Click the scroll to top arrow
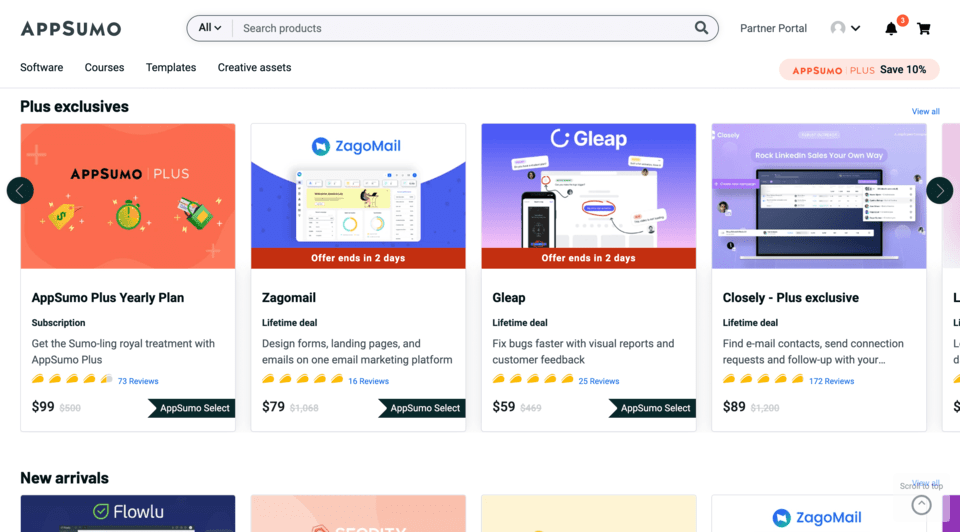This screenshot has width=960, height=532. click(x=921, y=504)
